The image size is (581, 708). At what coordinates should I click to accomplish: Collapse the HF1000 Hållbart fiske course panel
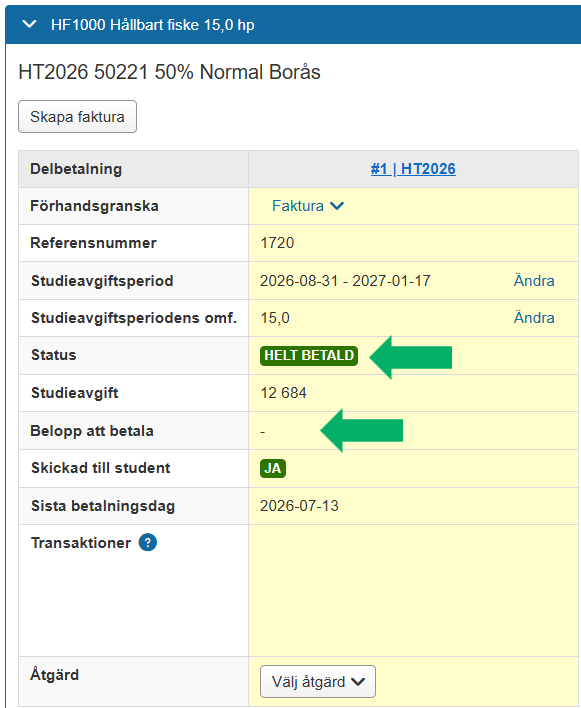[29, 24]
